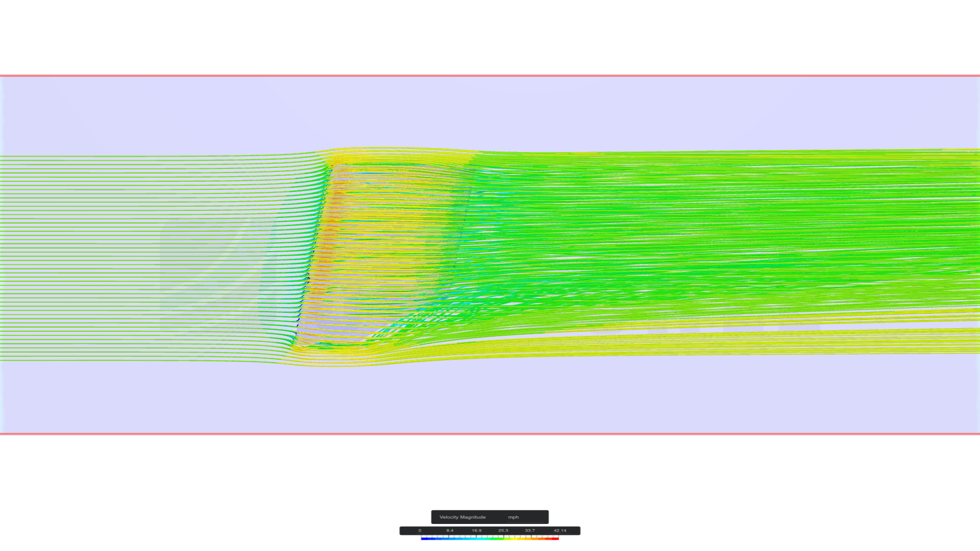Select the bottom red domain boundary line

coord(490,434)
